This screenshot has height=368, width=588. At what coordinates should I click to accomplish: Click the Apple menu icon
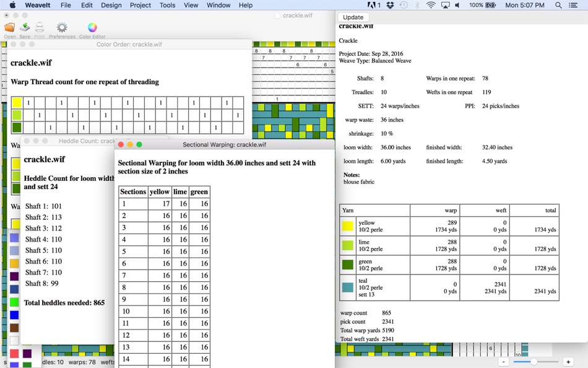[x=12, y=5]
